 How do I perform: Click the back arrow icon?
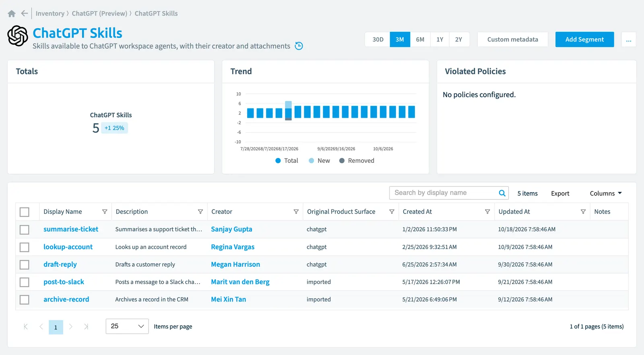(x=25, y=13)
